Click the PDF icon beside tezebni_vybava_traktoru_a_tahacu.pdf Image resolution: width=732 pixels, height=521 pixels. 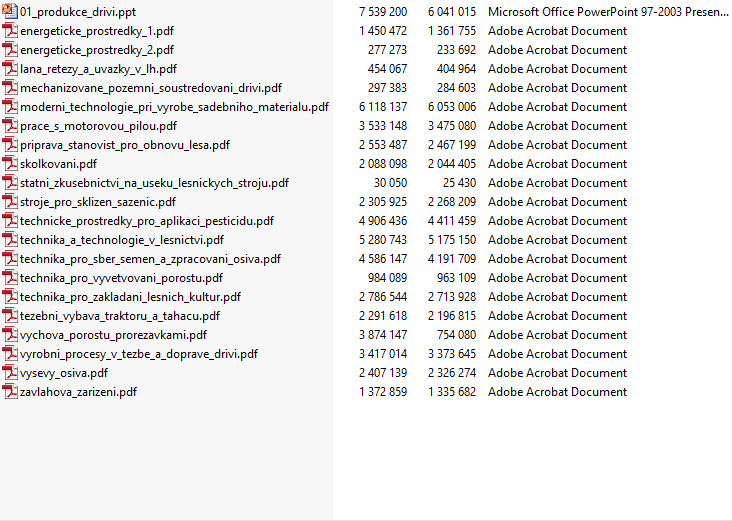pos(10,316)
